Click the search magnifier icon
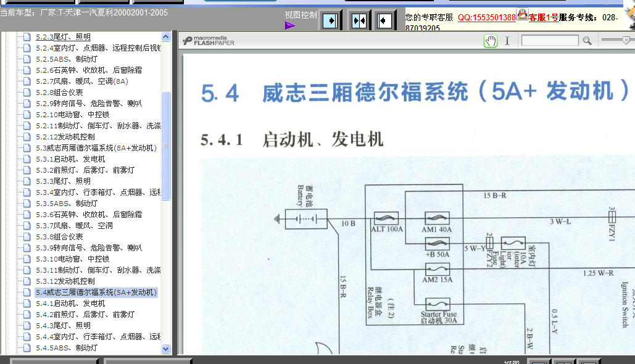This screenshot has height=364, width=635. (x=587, y=41)
